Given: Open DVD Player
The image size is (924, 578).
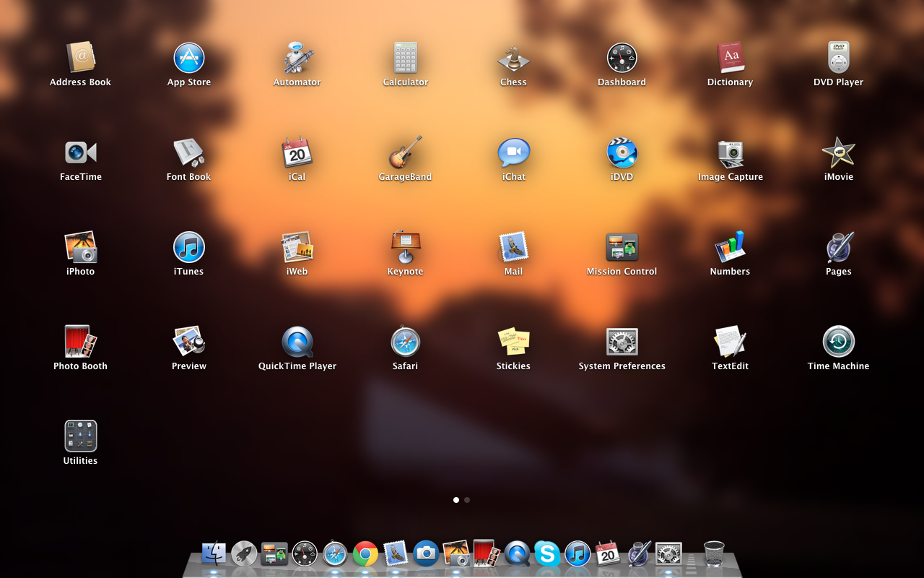Looking at the screenshot, I should pos(838,58).
